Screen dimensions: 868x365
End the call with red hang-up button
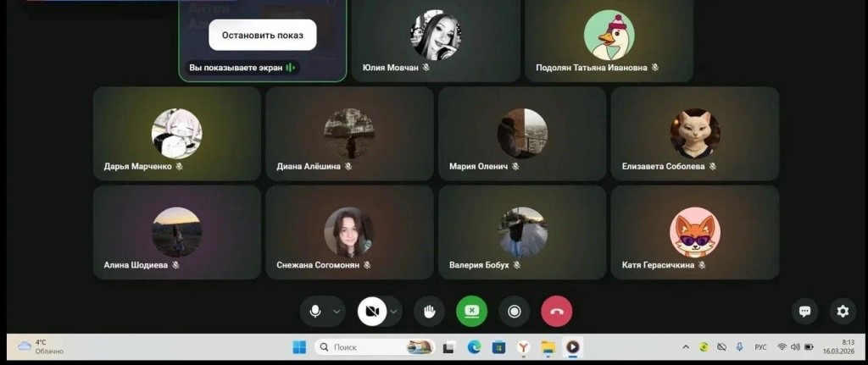(556, 312)
